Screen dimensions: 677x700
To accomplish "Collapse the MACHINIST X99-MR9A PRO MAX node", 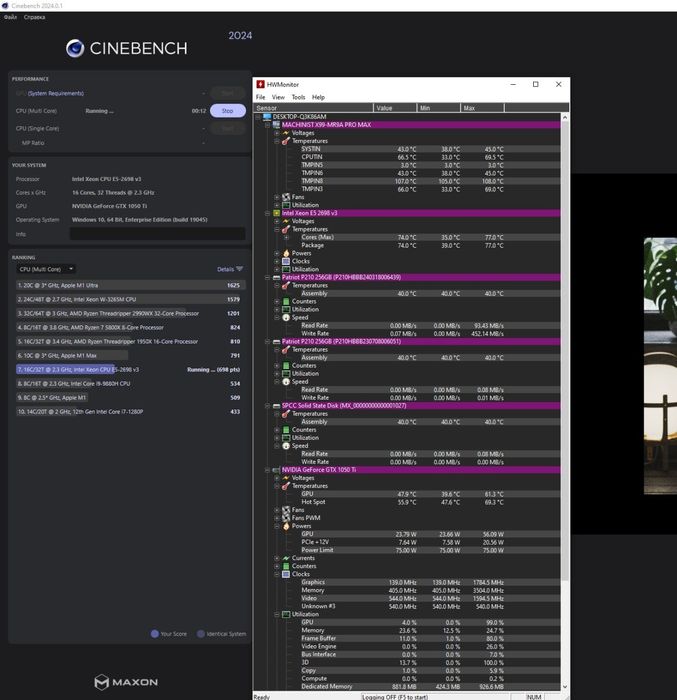I will [267, 125].
